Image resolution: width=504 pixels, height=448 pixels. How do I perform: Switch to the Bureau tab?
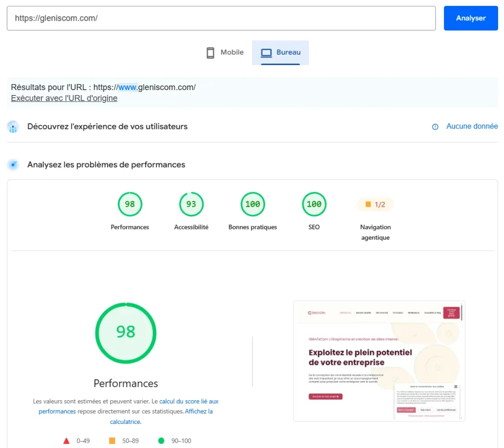point(280,52)
